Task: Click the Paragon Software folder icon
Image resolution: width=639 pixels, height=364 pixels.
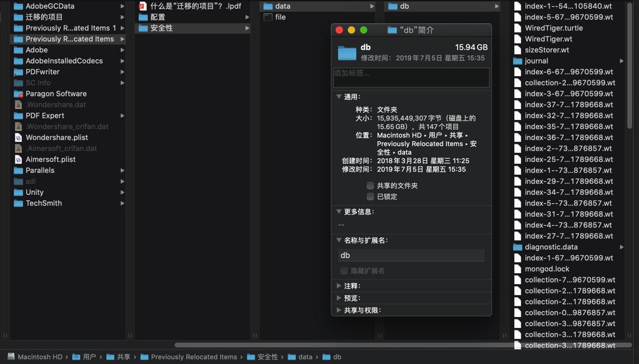Action: [18, 94]
